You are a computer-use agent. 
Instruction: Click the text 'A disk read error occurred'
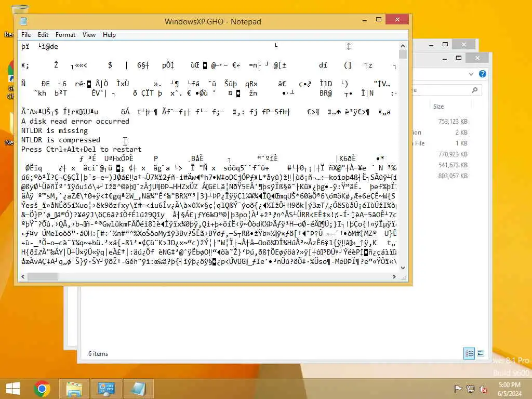[x=75, y=122]
